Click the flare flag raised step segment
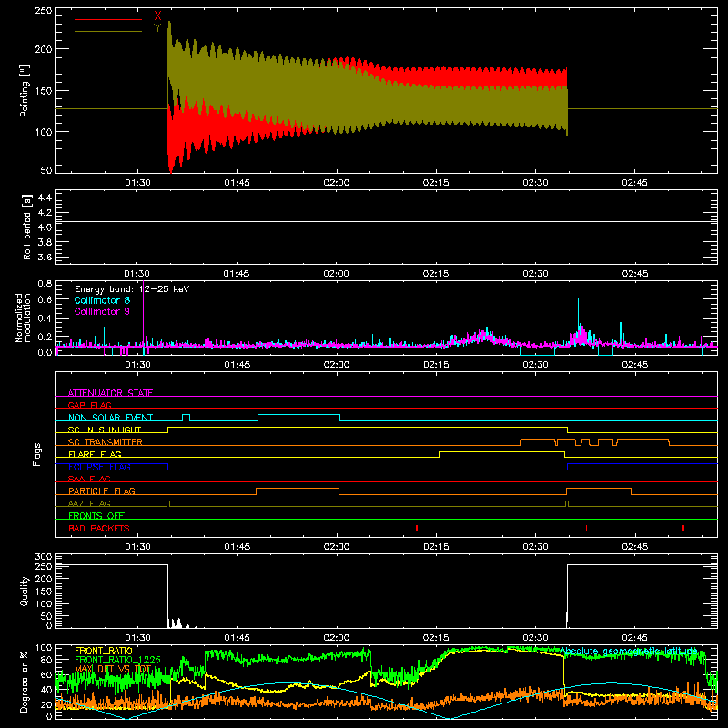The width and height of the screenshot is (728, 728). (x=502, y=451)
